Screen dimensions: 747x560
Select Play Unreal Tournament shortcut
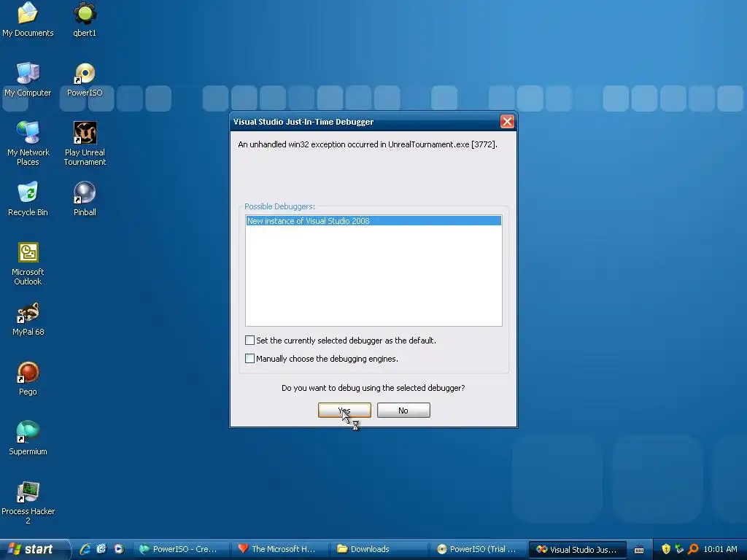85,143
